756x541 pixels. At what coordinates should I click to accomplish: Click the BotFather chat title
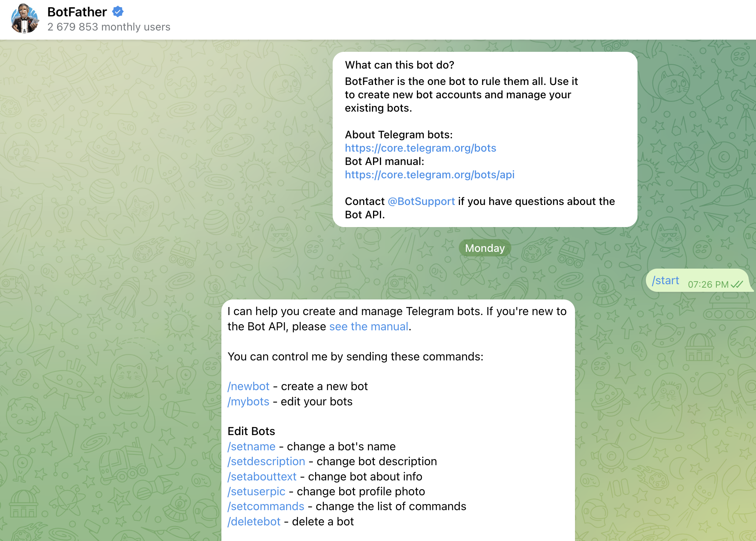(x=77, y=12)
